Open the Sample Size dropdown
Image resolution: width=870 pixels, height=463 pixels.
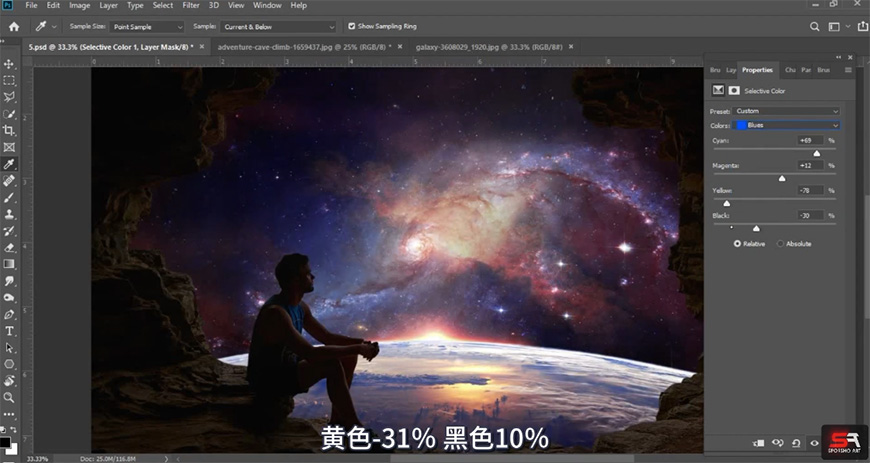146,27
